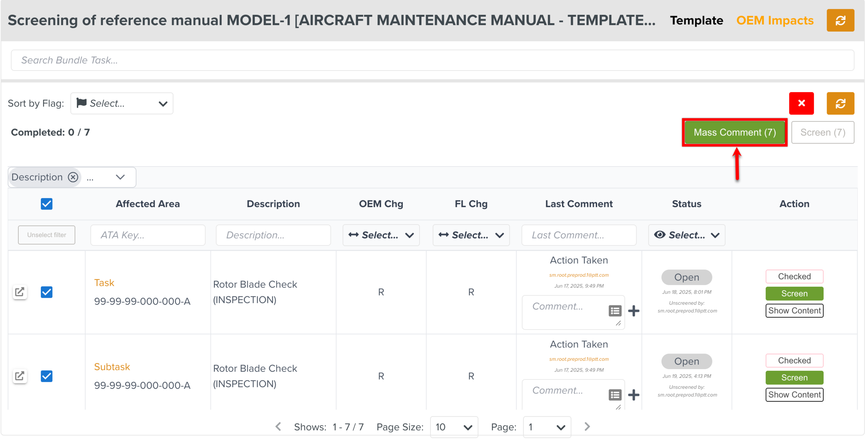Viewport: 868px width, 440px height.
Task: Click Show Content for the Task row
Action: coord(794,311)
